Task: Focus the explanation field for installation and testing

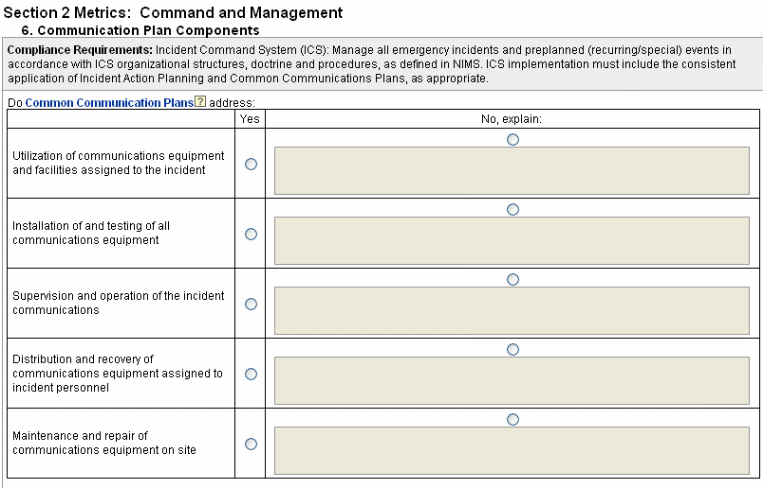Action: [x=512, y=241]
